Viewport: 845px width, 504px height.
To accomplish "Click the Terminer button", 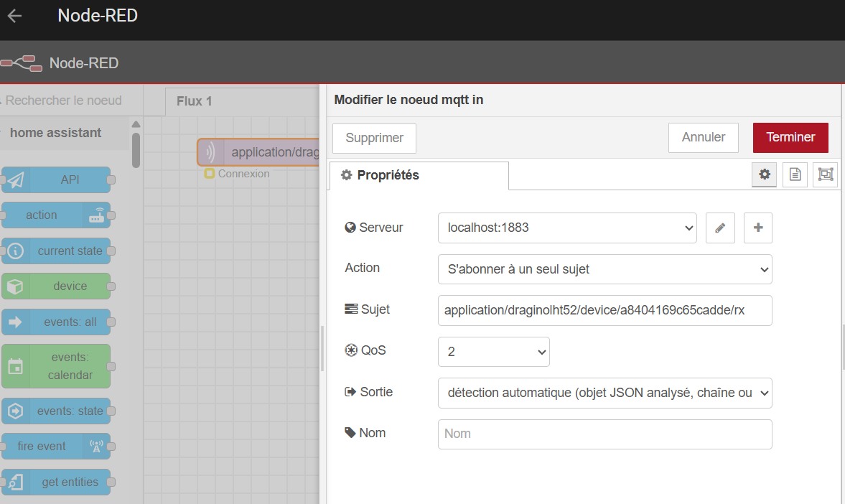I will pos(790,138).
